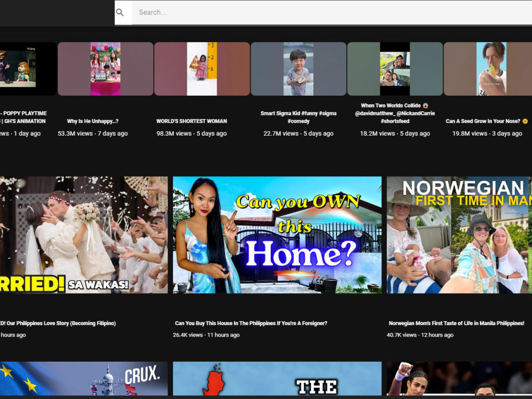Click 'Our Philippines Love Story (Becoming Filipino)' title
This screenshot has height=399, width=532.
(x=58, y=323)
